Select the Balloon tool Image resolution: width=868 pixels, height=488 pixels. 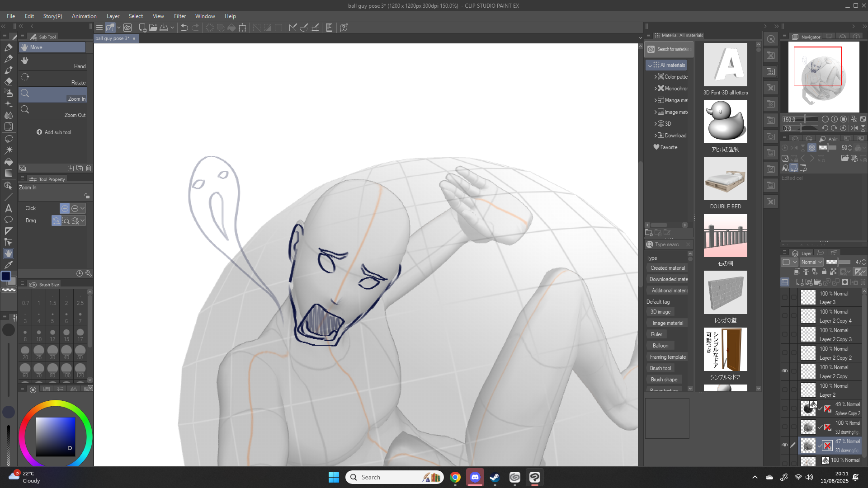[x=9, y=220]
